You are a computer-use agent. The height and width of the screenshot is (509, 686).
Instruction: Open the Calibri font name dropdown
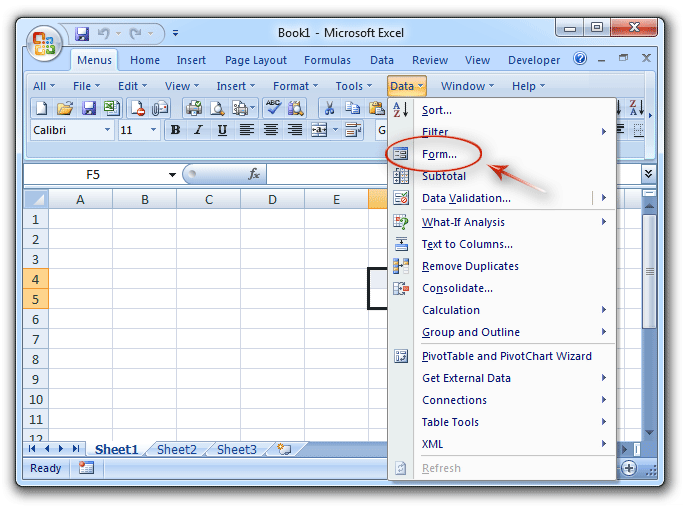[x=107, y=130]
